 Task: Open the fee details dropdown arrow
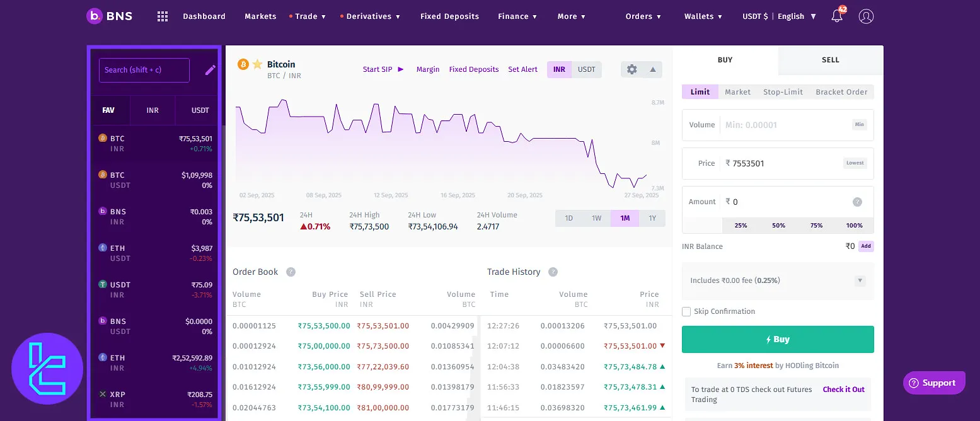tap(860, 280)
